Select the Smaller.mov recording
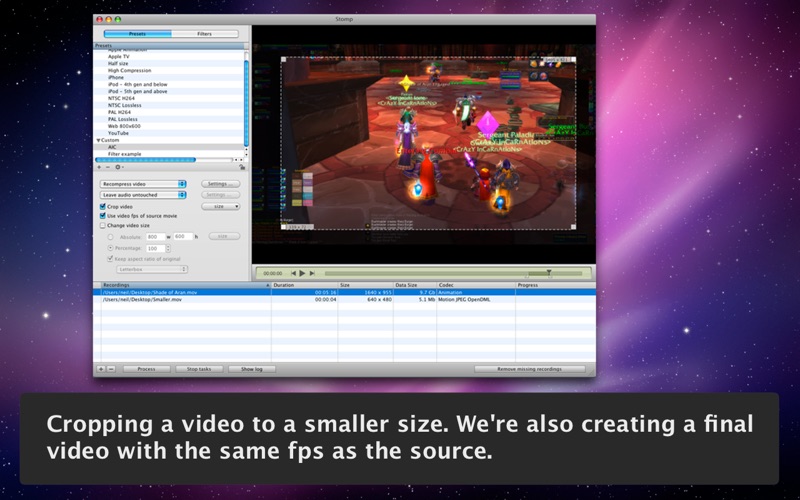The height and width of the screenshot is (500, 800). pyautogui.click(x=344, y=299)
